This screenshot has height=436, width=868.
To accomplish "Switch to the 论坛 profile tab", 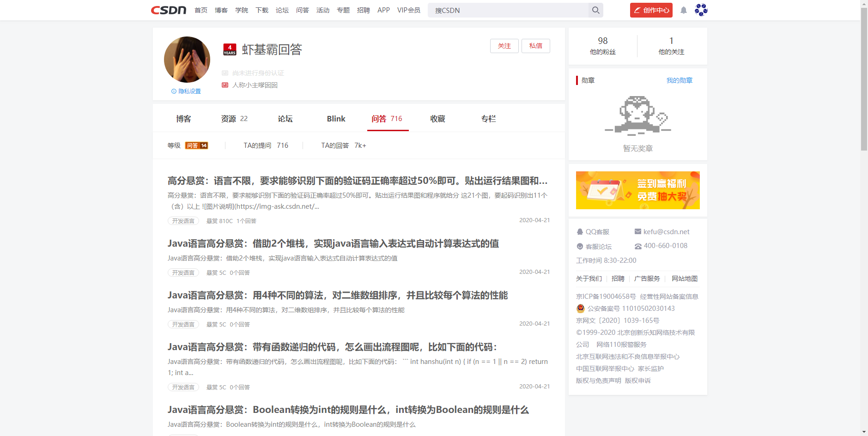I will (285, 119).
